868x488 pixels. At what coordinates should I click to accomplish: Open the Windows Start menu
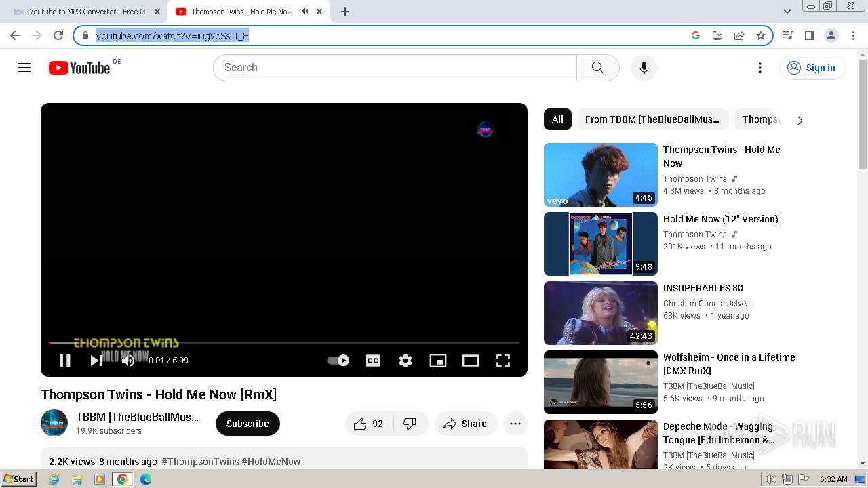click(19, 479)
